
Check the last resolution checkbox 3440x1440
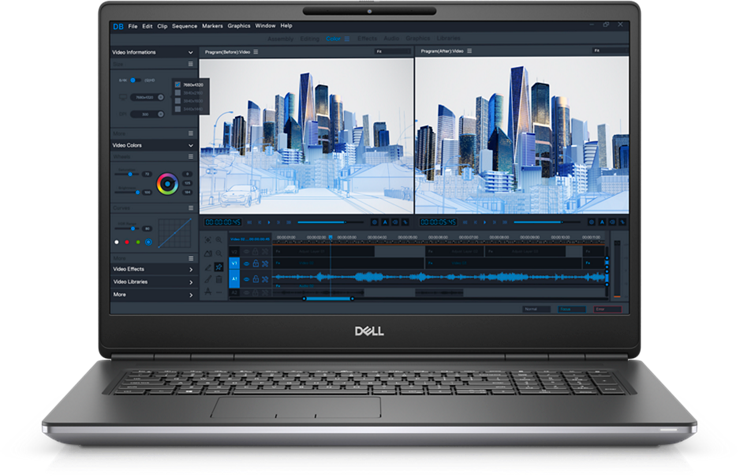click(x=178, y=109)
